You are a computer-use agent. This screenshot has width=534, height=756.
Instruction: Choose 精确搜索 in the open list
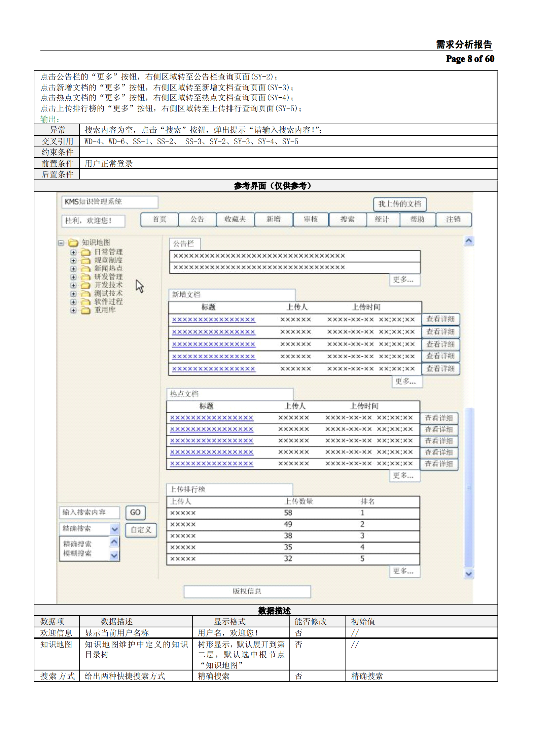pyautogui.click(x=77, y=544)
